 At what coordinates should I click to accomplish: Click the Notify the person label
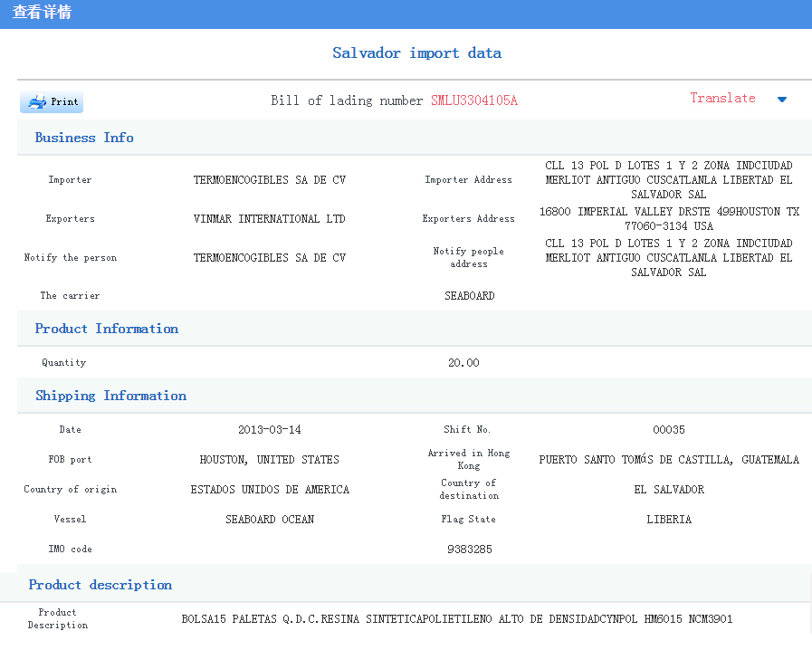(x=70, y=257)
